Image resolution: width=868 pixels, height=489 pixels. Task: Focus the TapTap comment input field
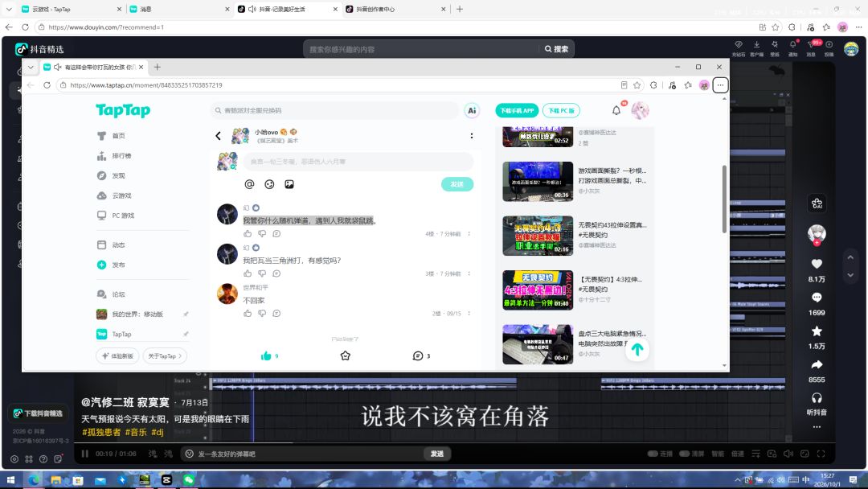(x=358, y=162)
